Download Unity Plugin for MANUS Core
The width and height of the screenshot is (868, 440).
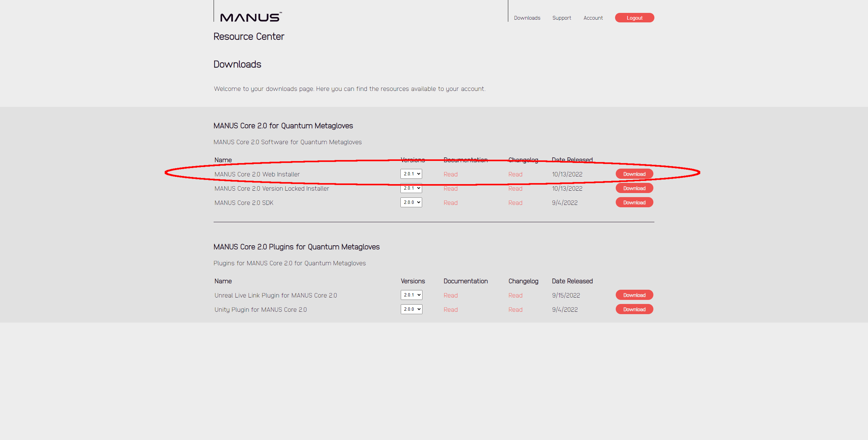click(634, 309)
